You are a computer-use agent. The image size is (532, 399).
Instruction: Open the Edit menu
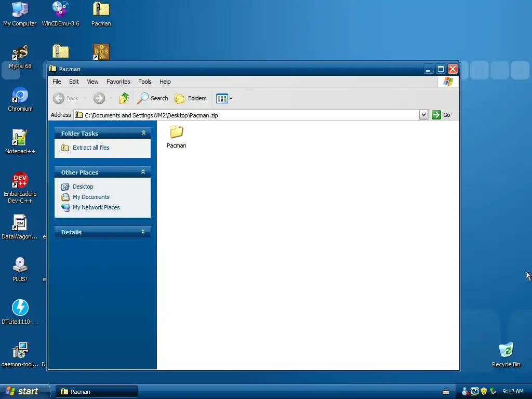click(74, 82)
